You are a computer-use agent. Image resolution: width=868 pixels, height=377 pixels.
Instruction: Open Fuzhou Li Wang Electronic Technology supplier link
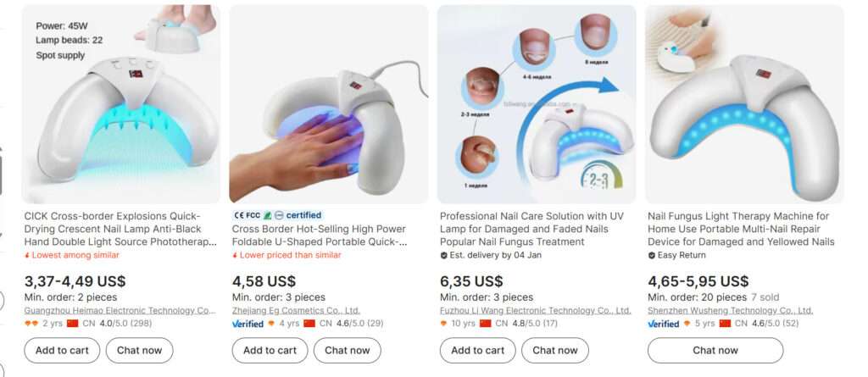pyautogui.click(x=536, y=311)
